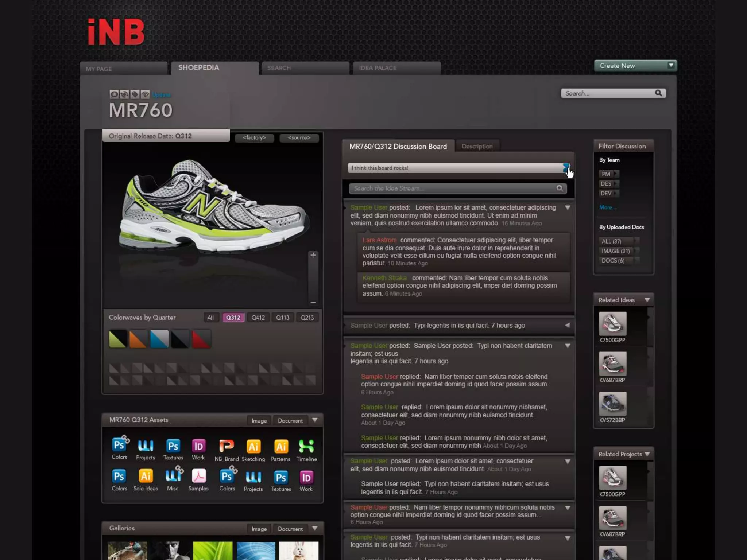Expand the collapsed 'Typi legentis' post
The width and height of the screenshot is (747, 560).
567,325
